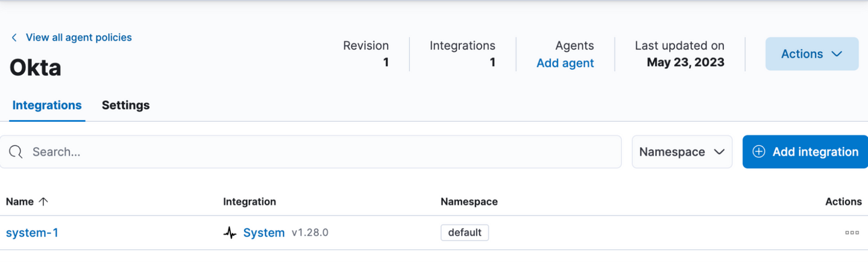Viewport: 868px width, 263px height.
Task: Click the back chevron beside View all agent policies
Action: (x=14, y=37)
